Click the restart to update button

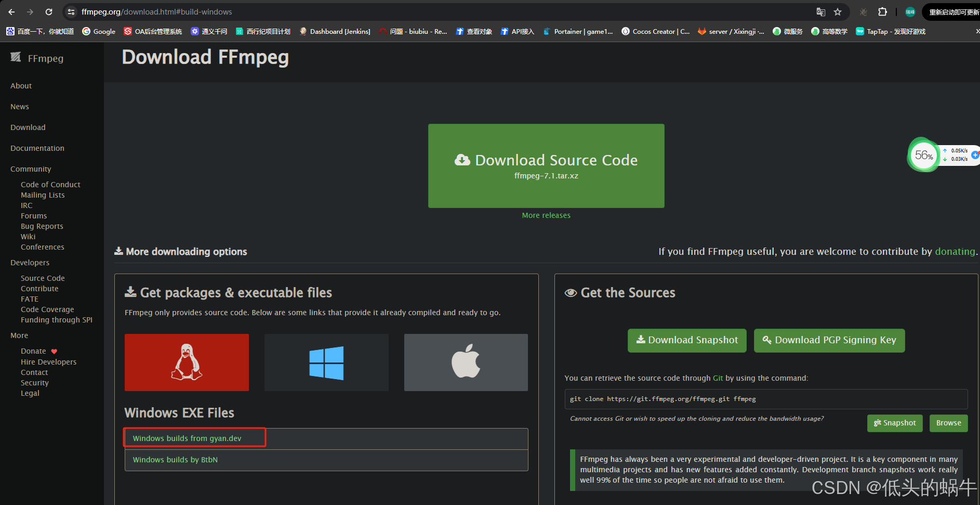click(x=952, y=12)
